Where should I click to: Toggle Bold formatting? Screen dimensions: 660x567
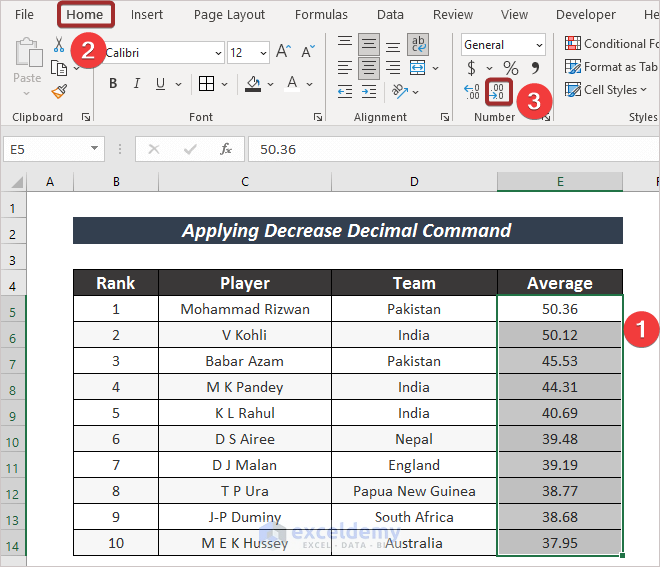coord(113,82)
